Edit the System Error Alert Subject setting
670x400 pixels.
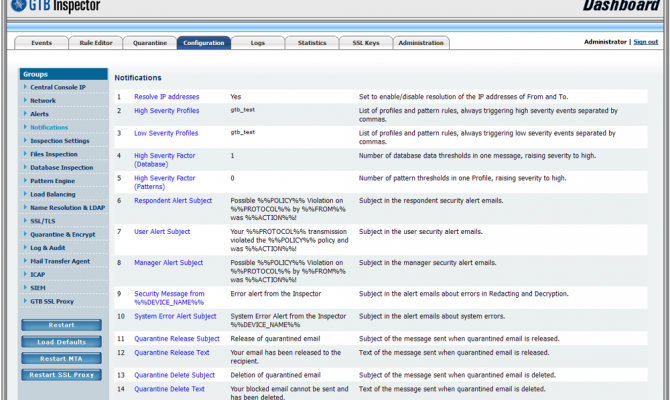point(175,316)
